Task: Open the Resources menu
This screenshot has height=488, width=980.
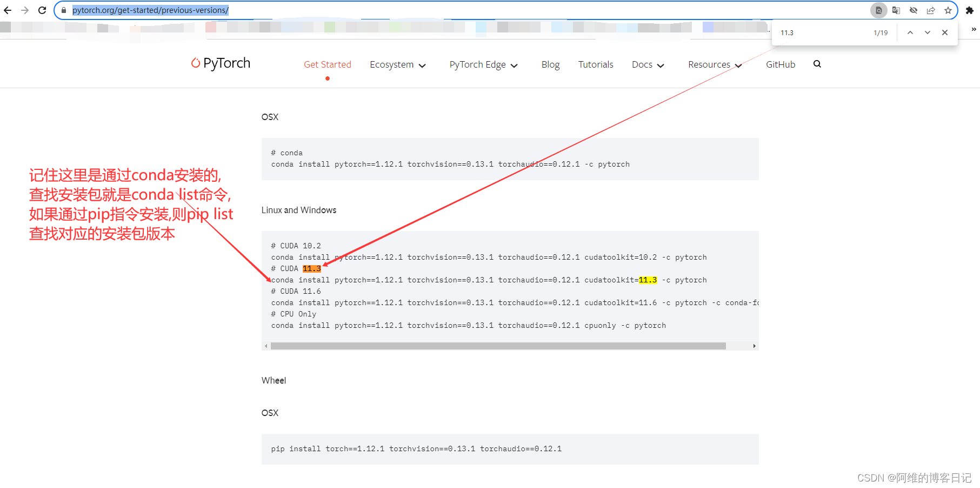Action: 715,65
